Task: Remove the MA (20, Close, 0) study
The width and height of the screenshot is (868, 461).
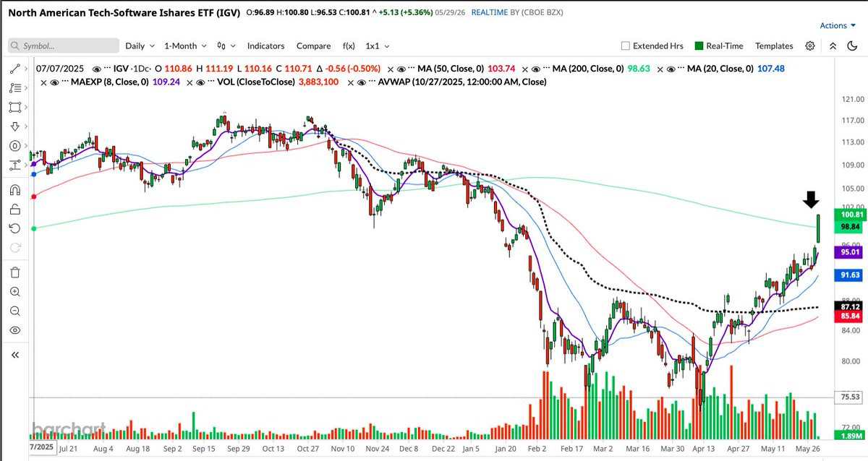Action: point(661,68)
